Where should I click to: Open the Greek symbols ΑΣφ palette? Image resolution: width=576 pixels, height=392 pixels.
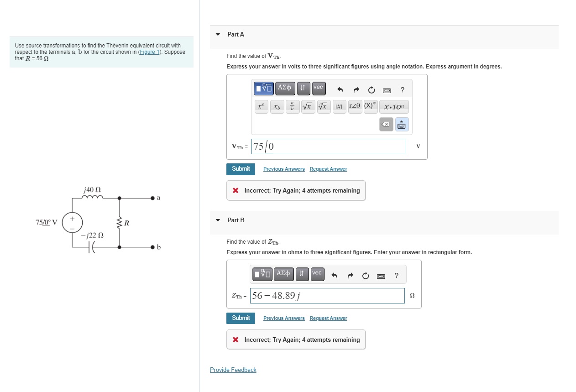[x=284, y=88]
